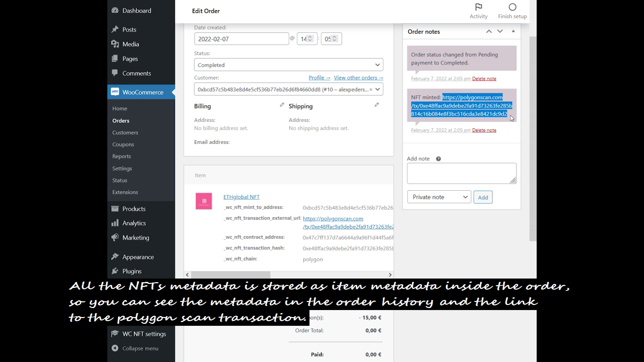Click the Media library icon
Screen dimensions: 644x362
[115, 44]
